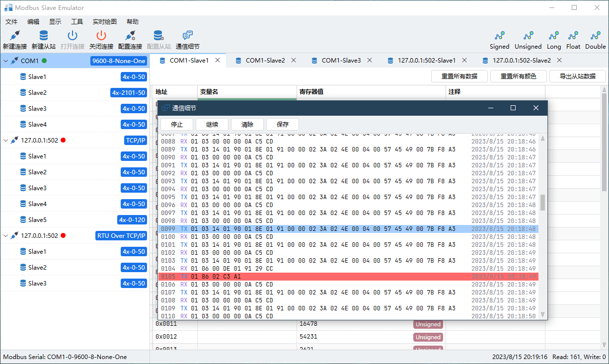This screenshot has width=609, height=364.
Task: Close the COM1-Slave3 tab
Action: (x=370, y=60)
